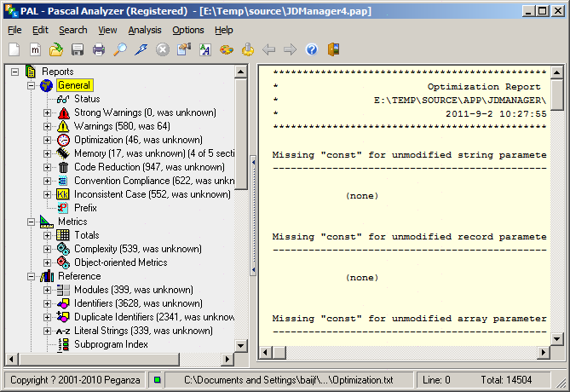
Task: Click the grid icon beside Totals
Action: (63, 235)
